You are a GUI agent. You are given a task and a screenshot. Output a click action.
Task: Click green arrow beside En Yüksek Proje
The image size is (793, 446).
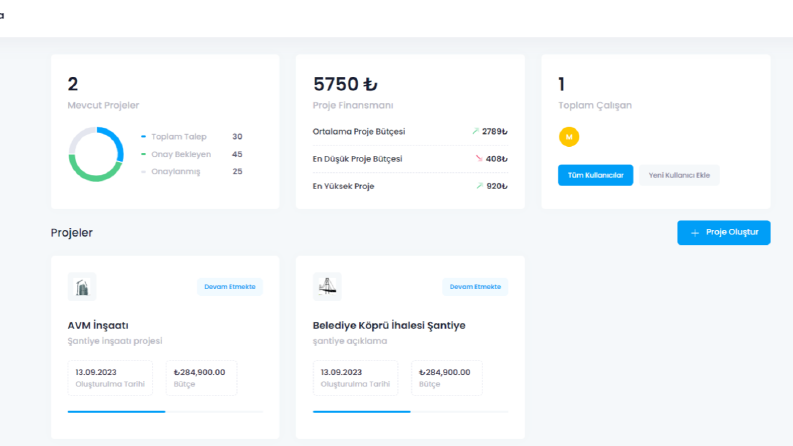click(x=479, y=186)
